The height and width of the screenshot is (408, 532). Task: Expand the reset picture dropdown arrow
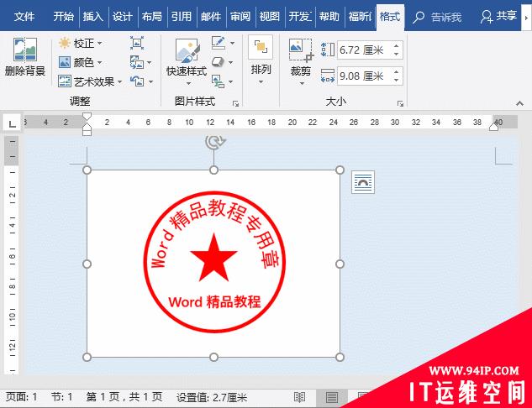[150, 81]
